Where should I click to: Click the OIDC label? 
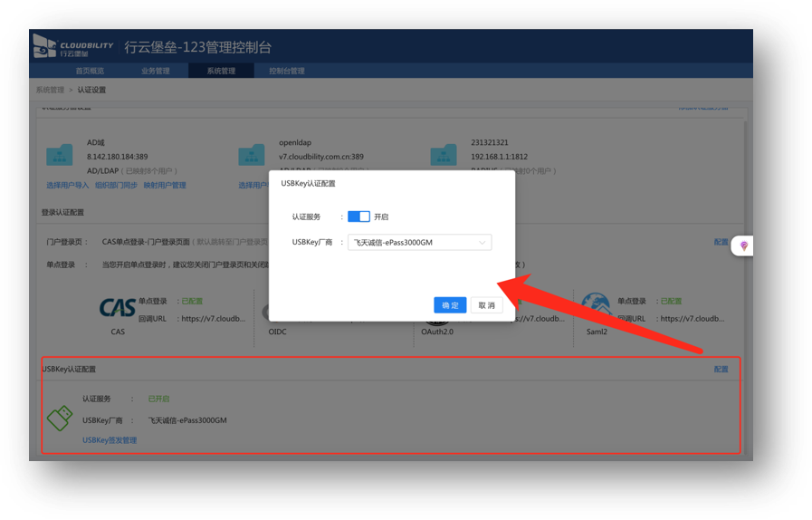277,332
